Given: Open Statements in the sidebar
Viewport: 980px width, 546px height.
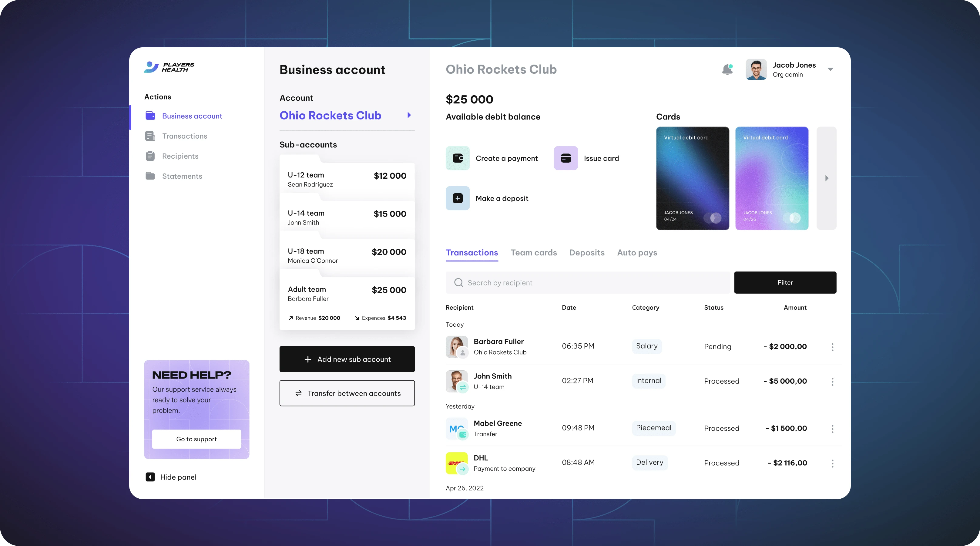Looking at the screenshot, I should tap(182, 176).
